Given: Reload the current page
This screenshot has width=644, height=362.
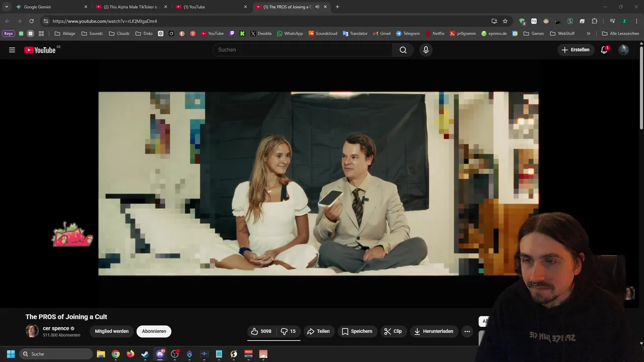Looking at the screenshot, I should coord(31,21).
